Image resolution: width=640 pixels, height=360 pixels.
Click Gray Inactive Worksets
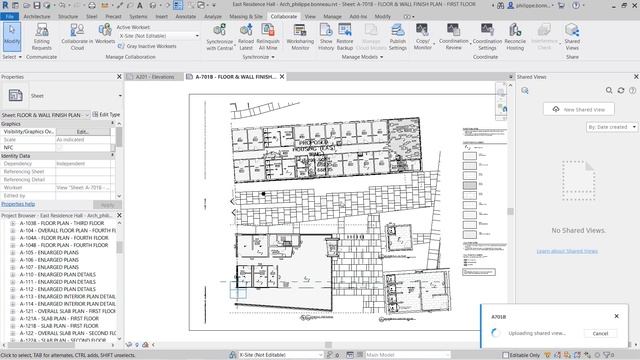tap(147, 46)
